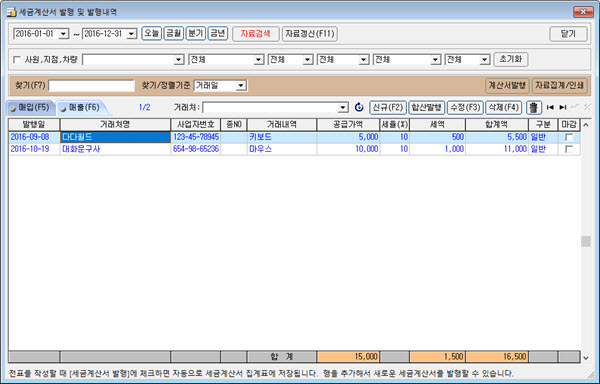Click the total amount cell 11,000

tap(497, 149)
